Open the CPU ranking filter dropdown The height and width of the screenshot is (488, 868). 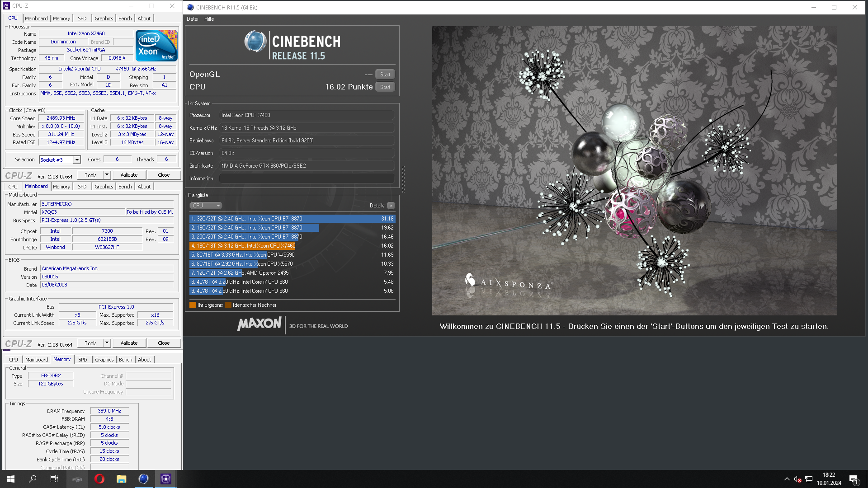tap(206, 206)
